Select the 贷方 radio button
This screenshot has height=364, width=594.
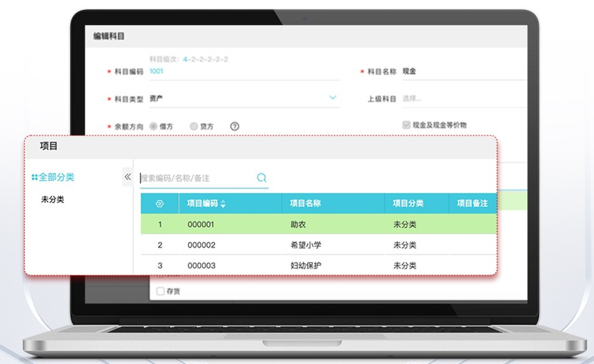(x=194, y=126)
